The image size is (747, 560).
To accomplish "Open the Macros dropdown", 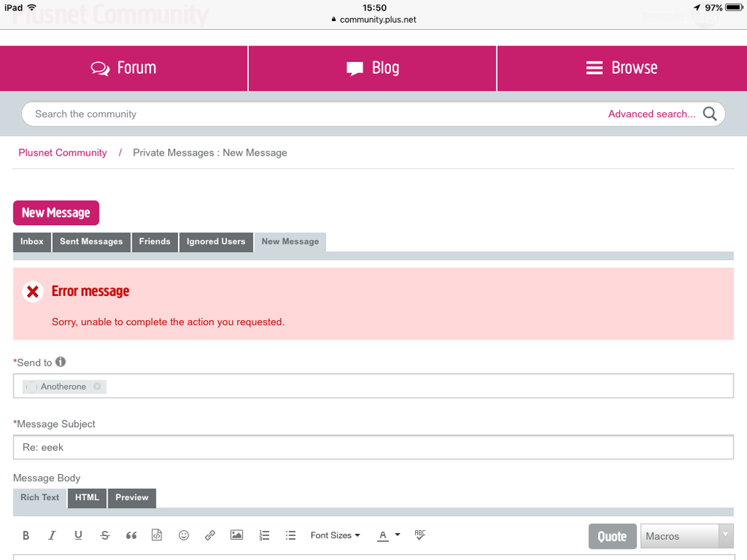I will point(686,536).
